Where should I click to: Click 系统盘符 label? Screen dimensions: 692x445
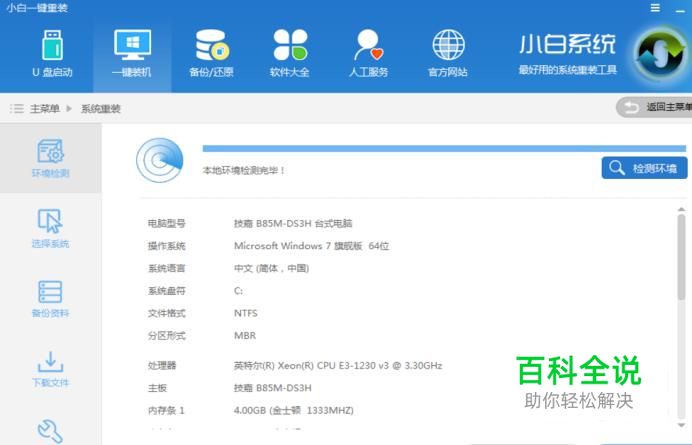click(166, 291)
